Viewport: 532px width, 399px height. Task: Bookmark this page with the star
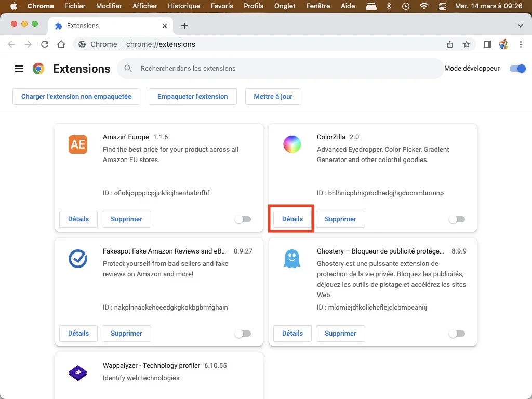click(x=467, y=44)
